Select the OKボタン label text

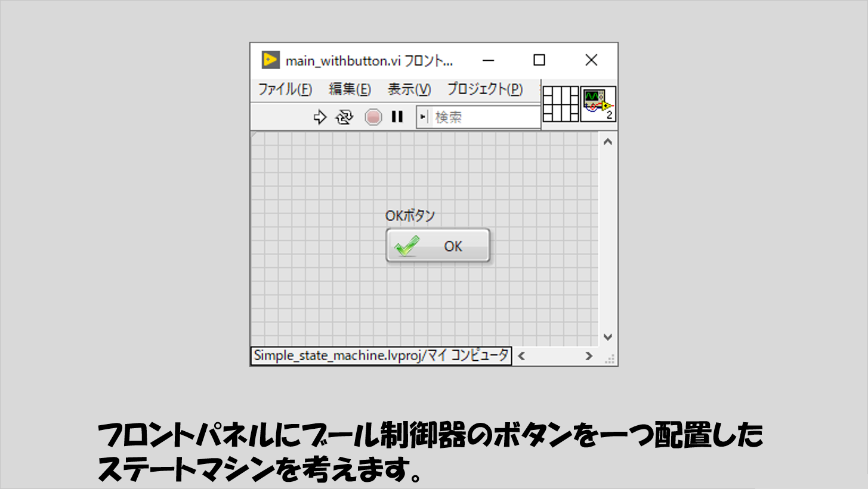[x=410, y=216]
